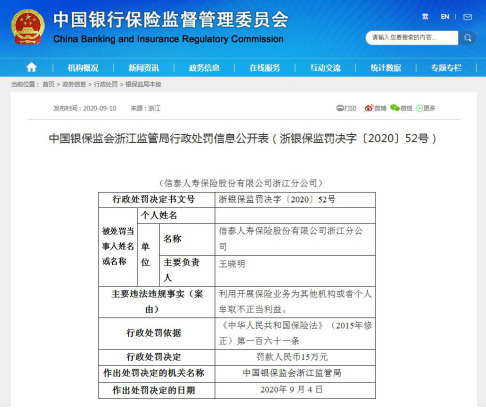Image resolution: width=486 pixels, height=408 pixels.
Task: Open the 专题专栏 nav menu
Action: (446, 68)
